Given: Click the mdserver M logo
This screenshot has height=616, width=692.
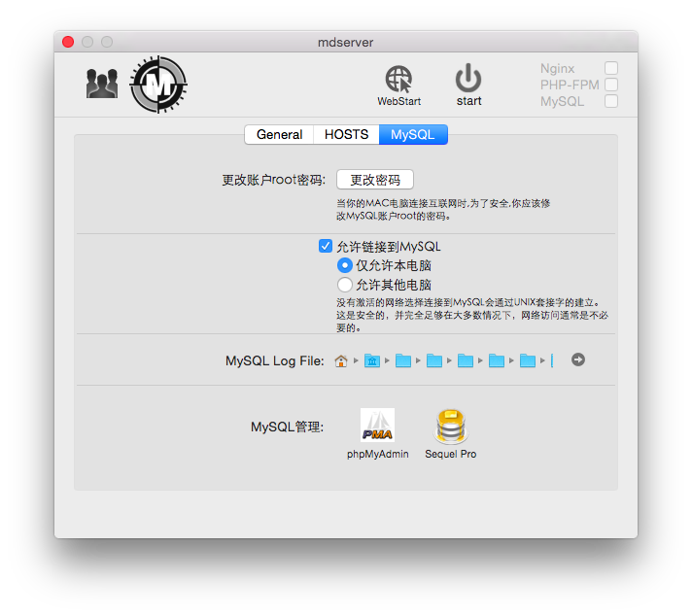Looking at the screenshot, I should [158, 84].
